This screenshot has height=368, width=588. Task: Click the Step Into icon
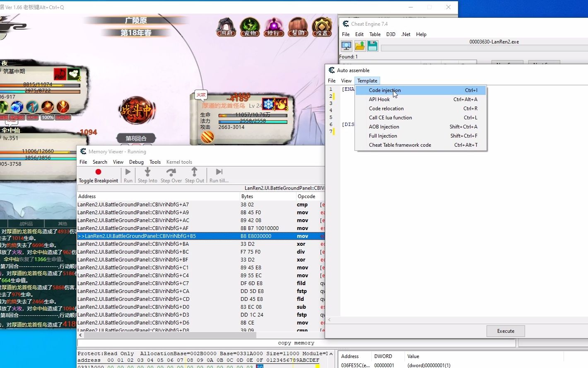point(147,172)
